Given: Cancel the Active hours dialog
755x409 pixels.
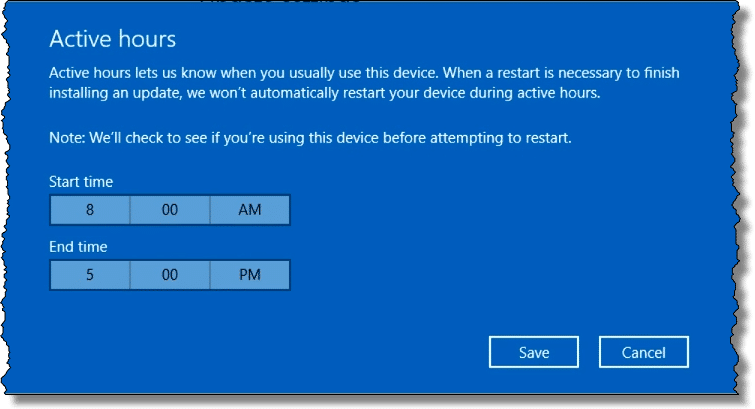Looking at the screenshot, I should (x=644, y=352).
